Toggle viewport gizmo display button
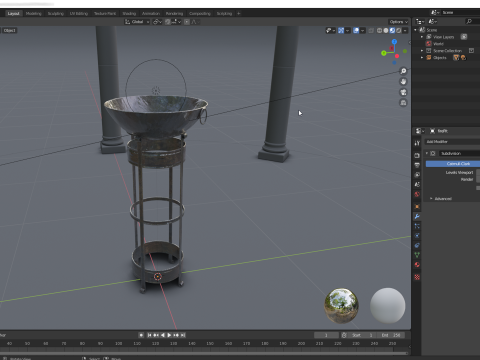Viewport: 480px width, 360px height. pyautogui.click(x=341, y=30)
